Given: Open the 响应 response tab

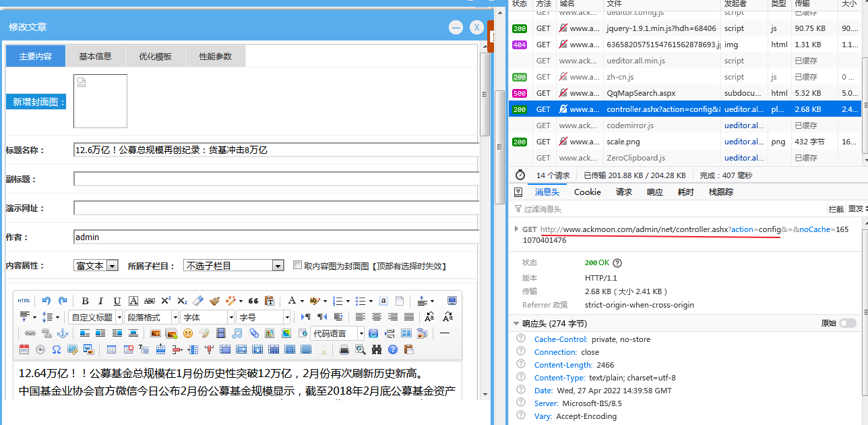Looking at the screenshot, I should coord(654,192).
